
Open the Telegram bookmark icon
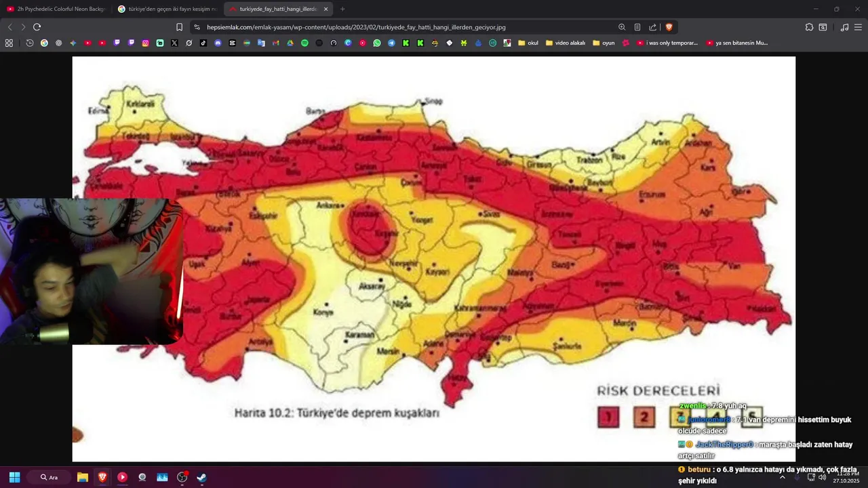click(x=391, y=43)
